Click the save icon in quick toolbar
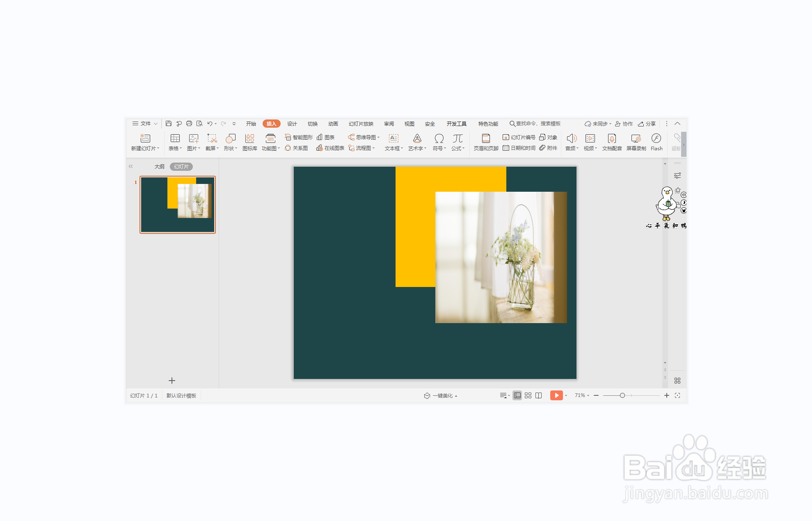The height and width of the screenshot is (521, 812). coord(169,124)
